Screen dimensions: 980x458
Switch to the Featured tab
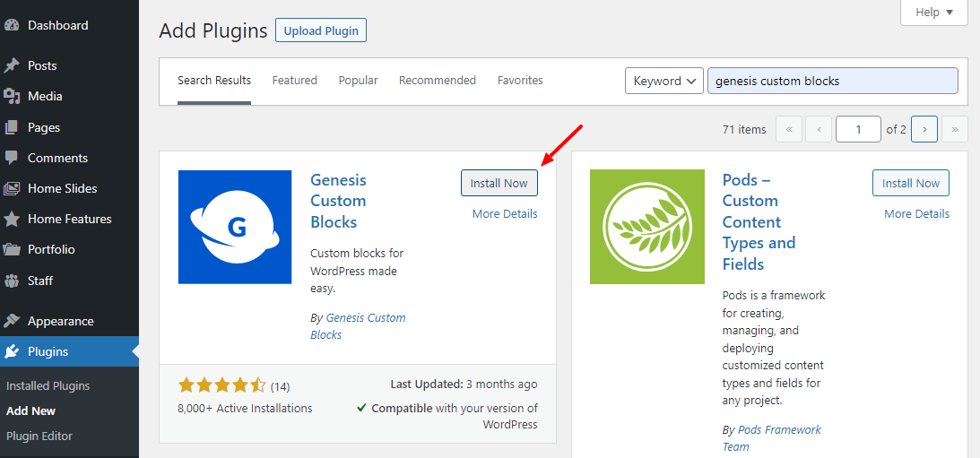(295, 81)
